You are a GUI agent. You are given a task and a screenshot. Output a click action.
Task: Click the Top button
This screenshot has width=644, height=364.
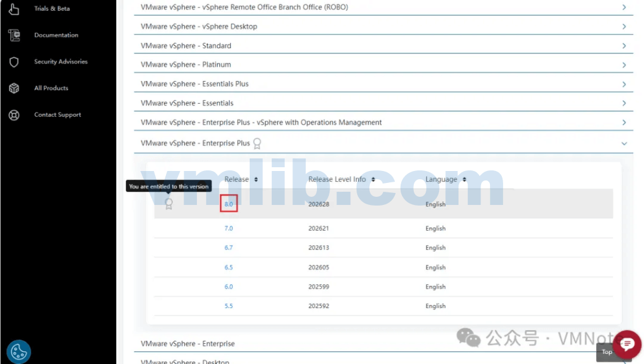click(x=607, y=351)
